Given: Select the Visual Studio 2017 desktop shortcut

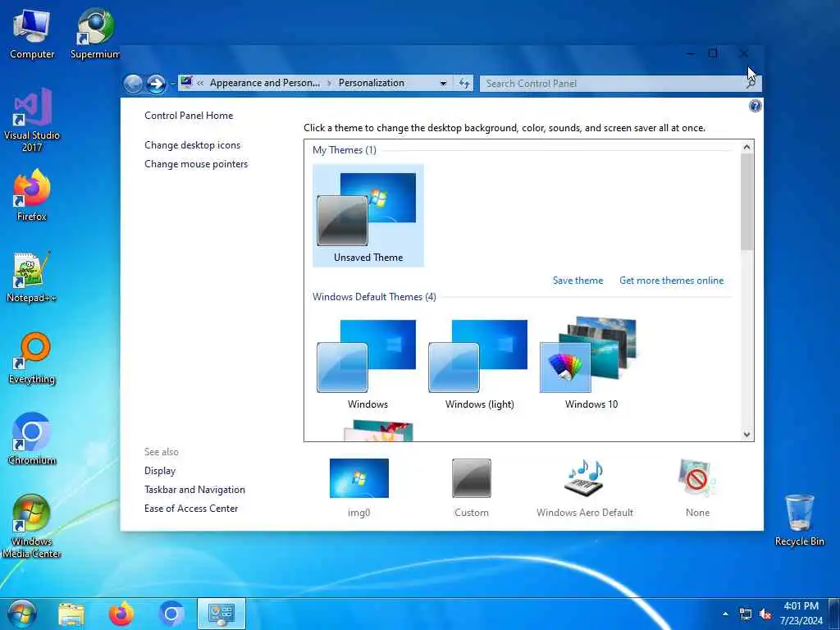Looking at the screenshot, I should (32, 120).
